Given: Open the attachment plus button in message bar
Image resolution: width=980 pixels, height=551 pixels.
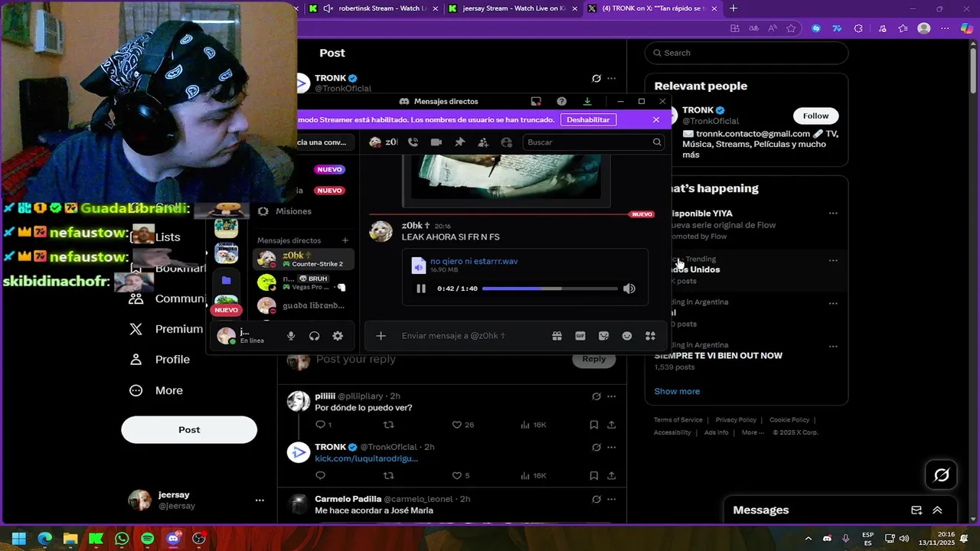Looking at the screenshot, I should coord(381,336).
